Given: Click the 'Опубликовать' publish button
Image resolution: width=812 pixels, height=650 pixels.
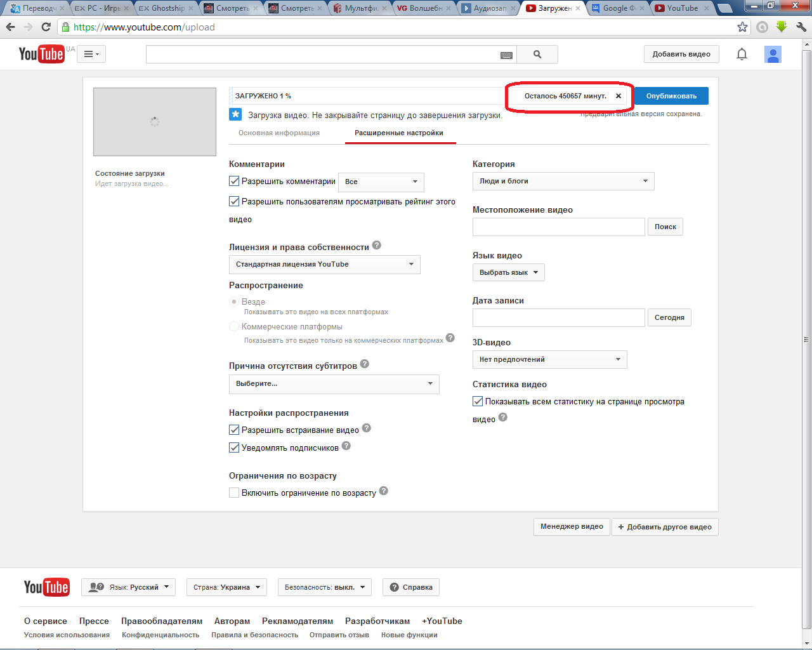Looking at the screenshot, I should click(671, 96).
